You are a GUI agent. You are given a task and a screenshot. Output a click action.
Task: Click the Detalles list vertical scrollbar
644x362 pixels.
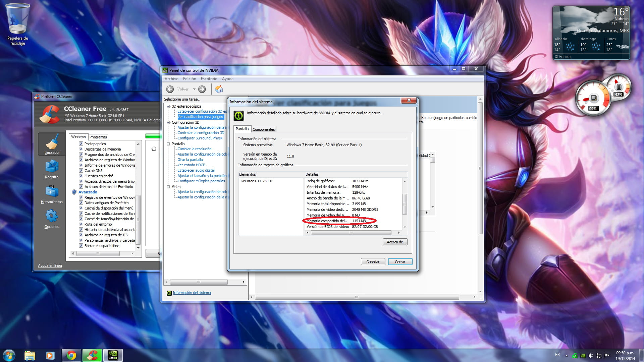coord(405,204)
